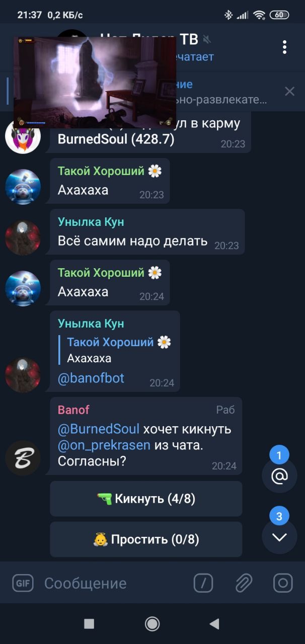Viewport: 305px width, 644px height.
Task: Open the three-dot chat options menu
Action: click(284, 47)
